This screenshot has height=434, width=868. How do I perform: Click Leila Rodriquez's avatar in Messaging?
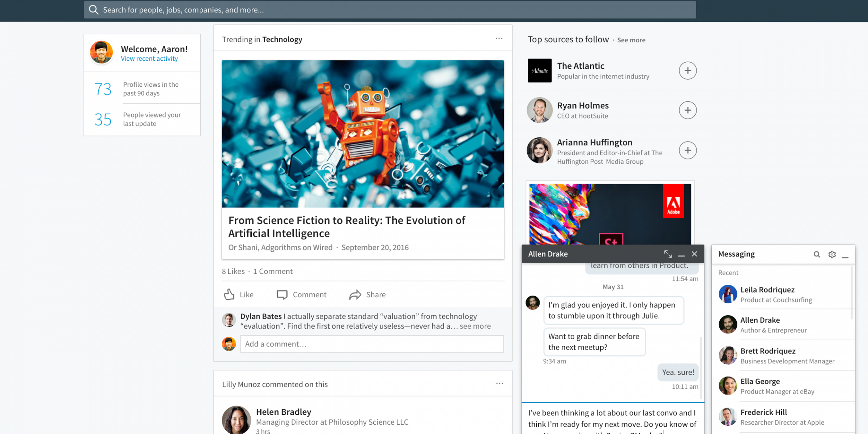[x=728, y=294]
